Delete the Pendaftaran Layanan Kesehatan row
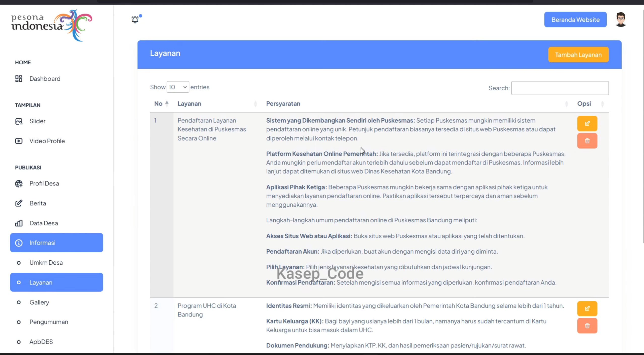Screen dimensions: 644x355 pyautogui.click(x=587, y=141)
